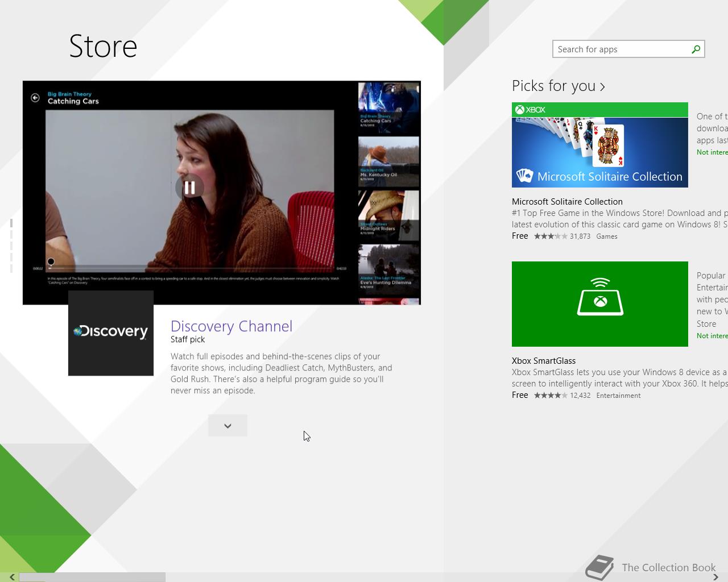728x582 pixels.
Task: Open the Microsoft Solitaire Collection title link
Action: pyautogui.click(x=567, y=202)
